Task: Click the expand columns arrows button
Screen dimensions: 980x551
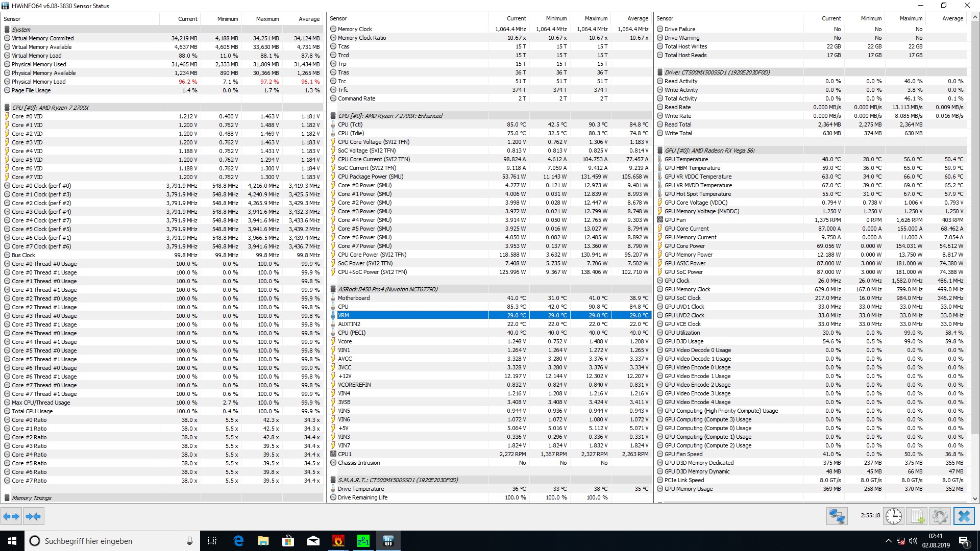Action: click(11, 516)
